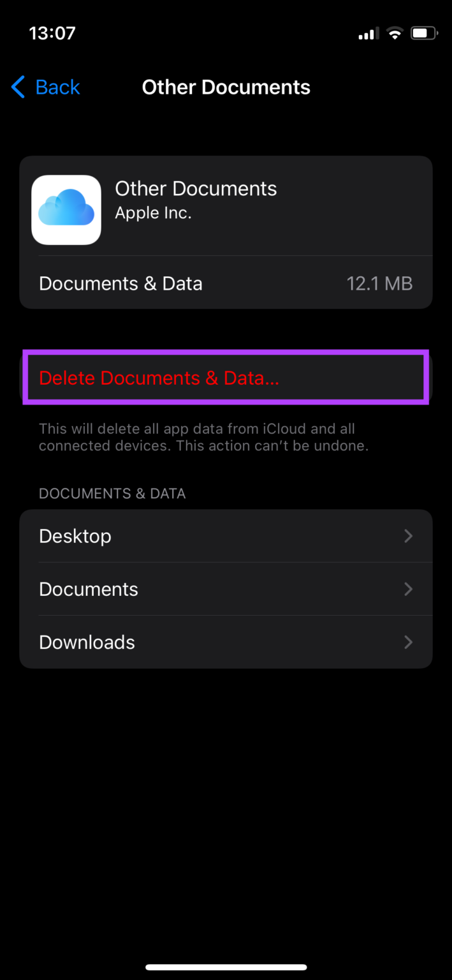Tap the home indicator bar
Viewport: 452px width, 980px height.
click(x=226, y=966)
